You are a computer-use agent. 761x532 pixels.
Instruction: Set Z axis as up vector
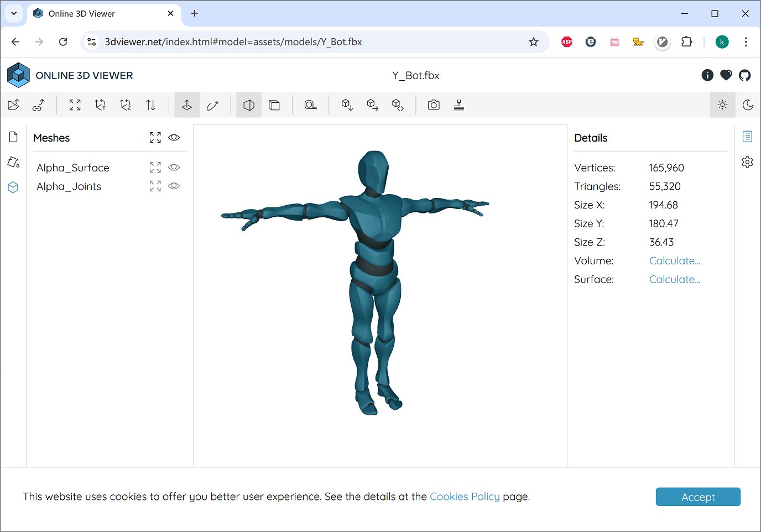coord(126,105)
